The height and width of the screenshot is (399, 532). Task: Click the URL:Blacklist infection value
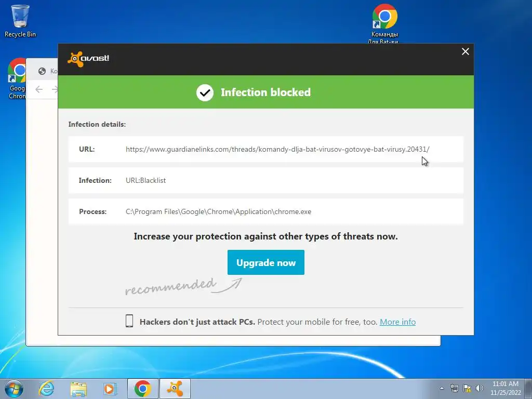tap(145, 180)
